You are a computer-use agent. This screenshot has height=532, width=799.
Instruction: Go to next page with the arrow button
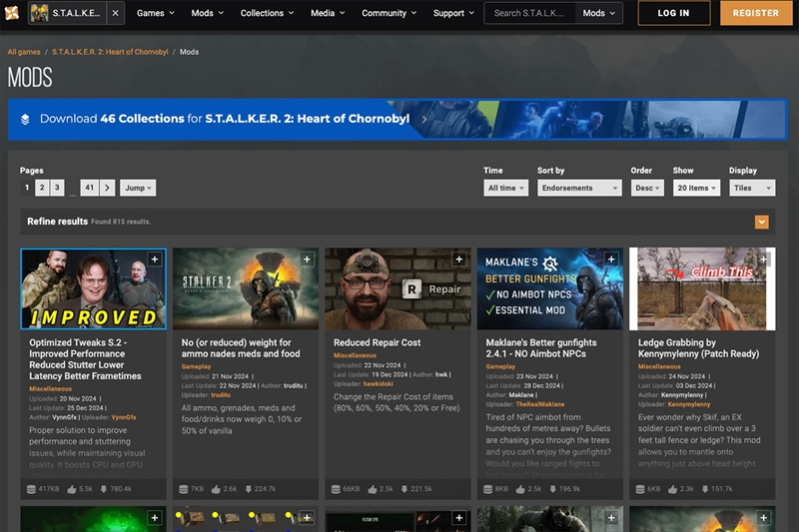pos(107,188)
